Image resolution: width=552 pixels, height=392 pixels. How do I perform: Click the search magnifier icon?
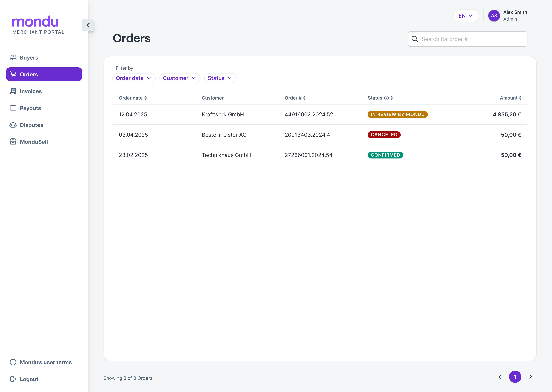point(415,39)
